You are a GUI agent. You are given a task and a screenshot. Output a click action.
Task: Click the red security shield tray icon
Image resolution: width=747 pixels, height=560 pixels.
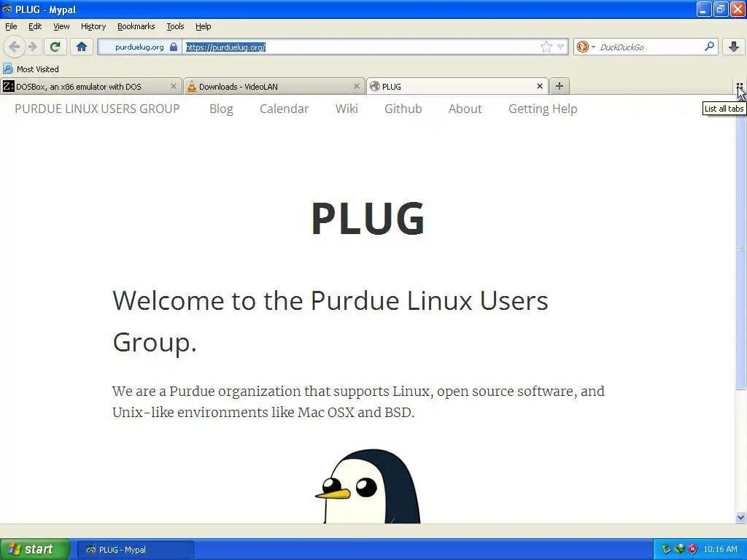pyautogui.click(x=693, y=549)
